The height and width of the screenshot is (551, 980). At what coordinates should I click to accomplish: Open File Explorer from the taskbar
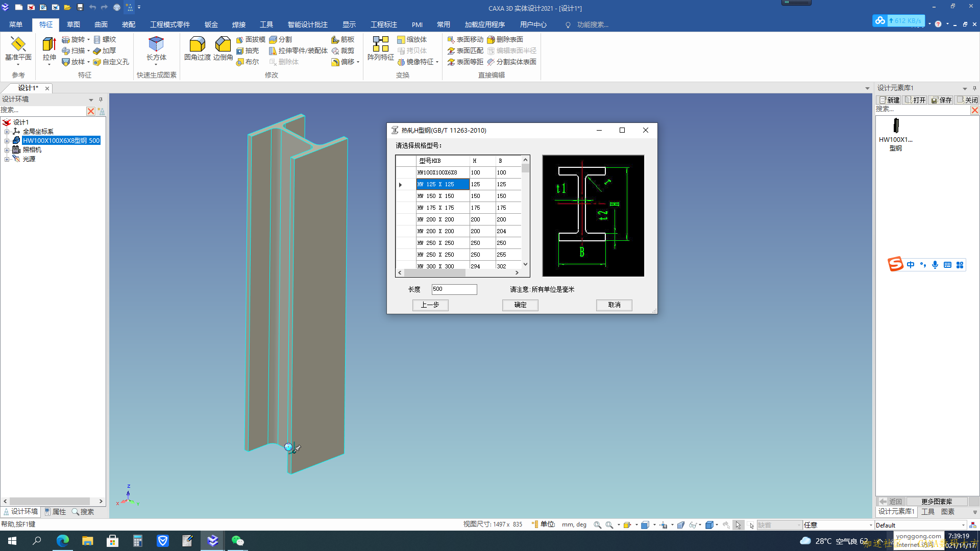(88, 541)
